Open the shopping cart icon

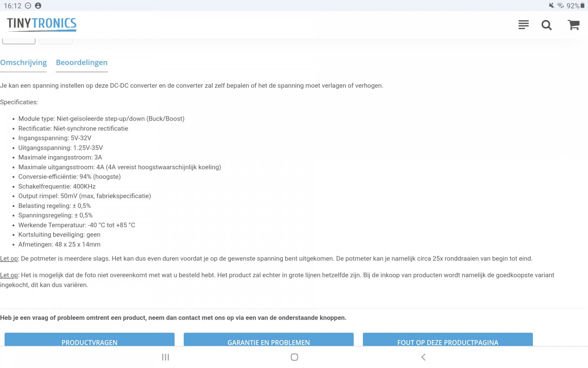coord(574,25)
